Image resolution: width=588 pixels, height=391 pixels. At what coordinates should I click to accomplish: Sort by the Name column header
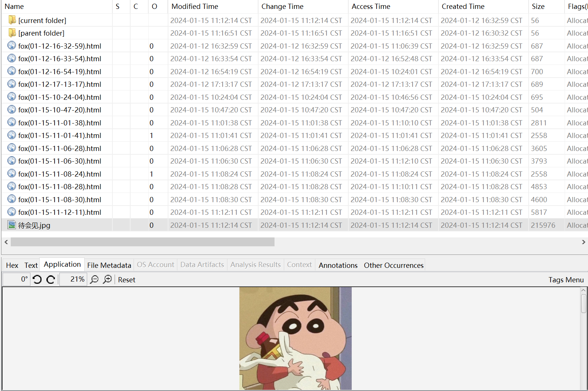57,6
